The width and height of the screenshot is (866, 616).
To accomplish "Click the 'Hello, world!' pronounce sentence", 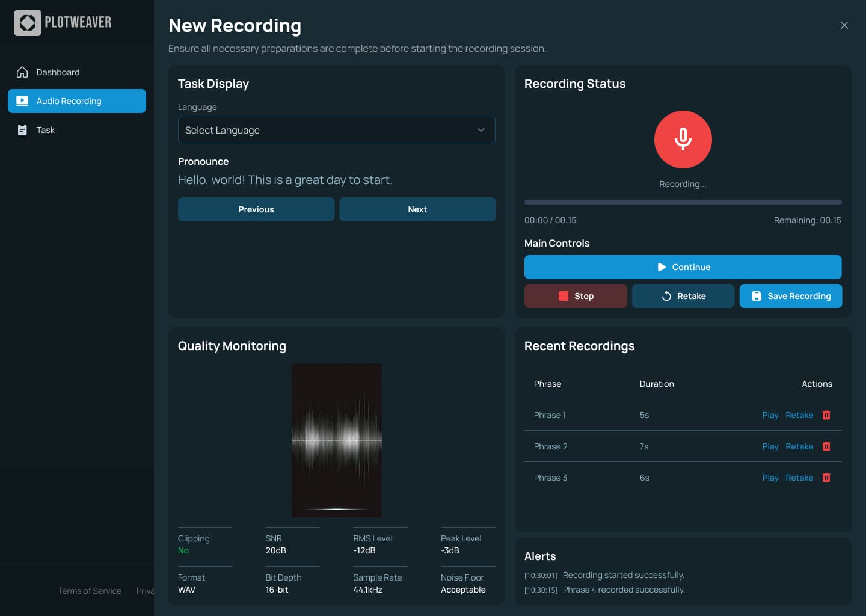I will tap(285, 180).
